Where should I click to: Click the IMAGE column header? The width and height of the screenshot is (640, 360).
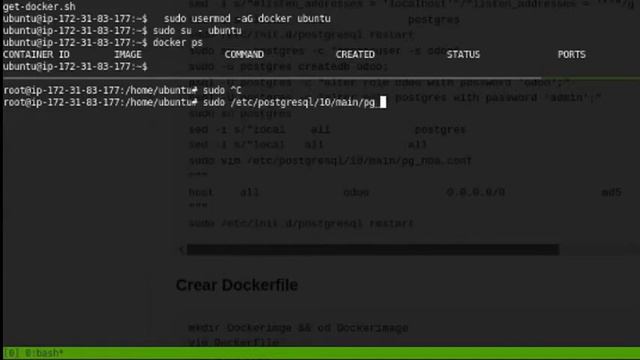tap(128, 54)
